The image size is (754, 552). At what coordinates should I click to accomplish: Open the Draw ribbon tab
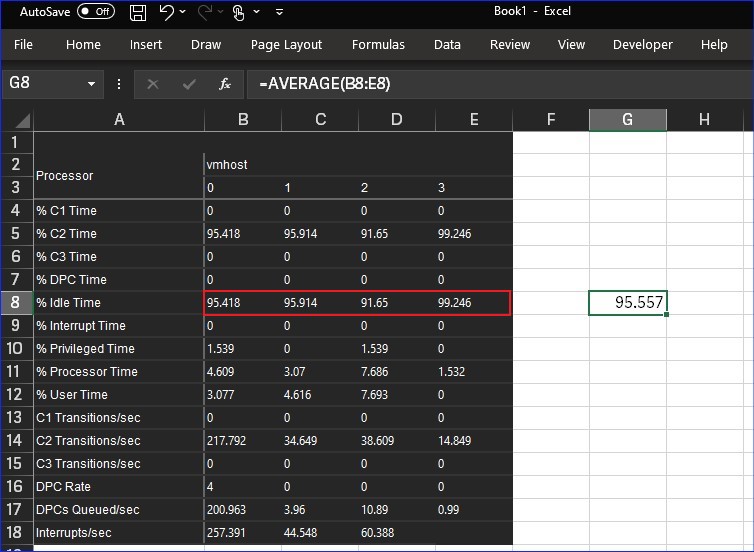click(x=206, y=45)
